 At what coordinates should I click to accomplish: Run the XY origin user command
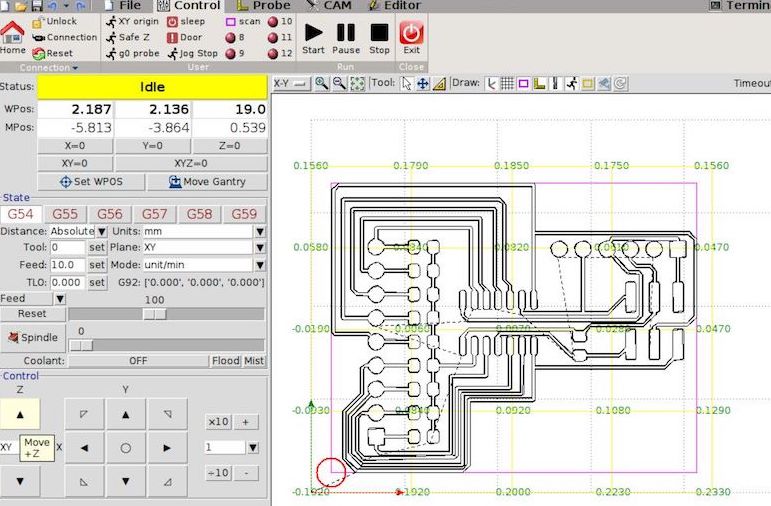[132, 22]
